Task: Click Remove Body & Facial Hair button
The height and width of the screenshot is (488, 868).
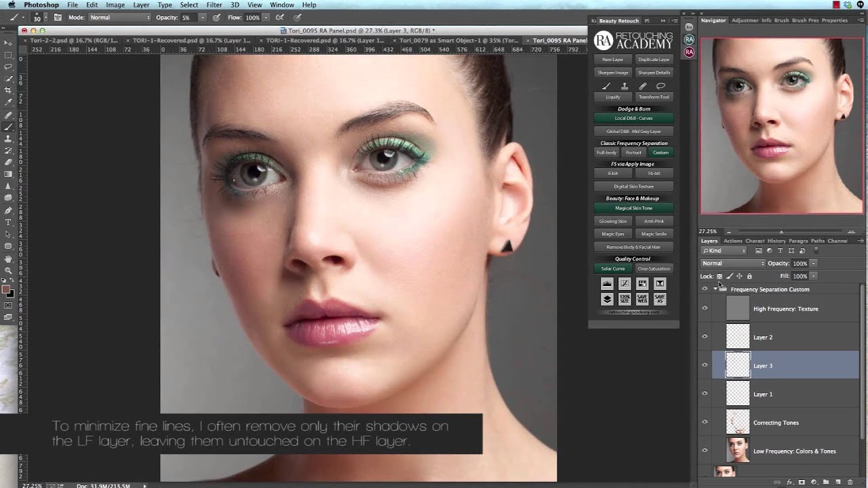Action: 633,247
